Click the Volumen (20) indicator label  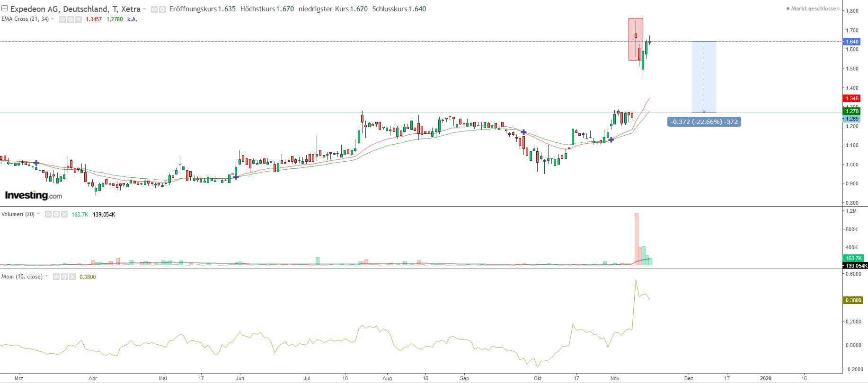(18, 214)
